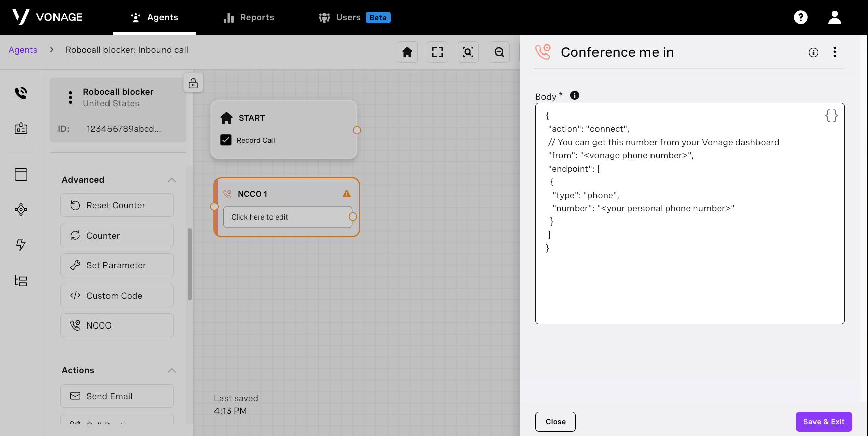Open the help question mark icon
Screen dimensions: 868x436
[801, 17]
